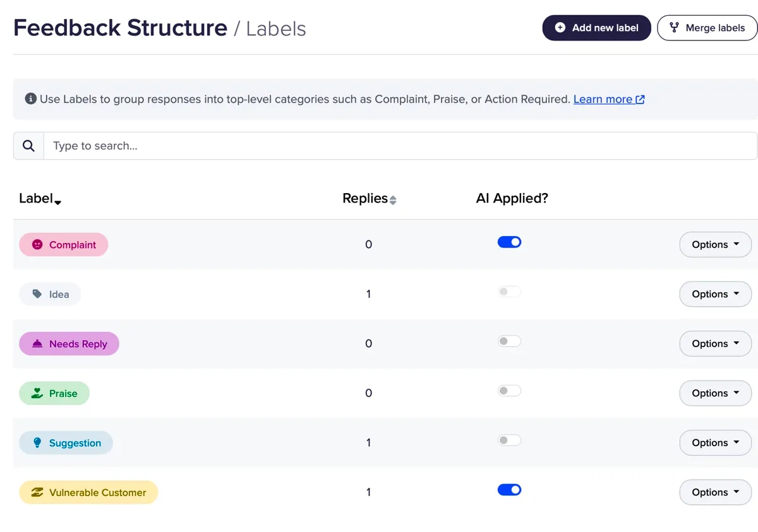Disable AI Applied for Complaint
The height and width of the screenshot is (532, 758).
pyautogui.click(x=509, y=242)
